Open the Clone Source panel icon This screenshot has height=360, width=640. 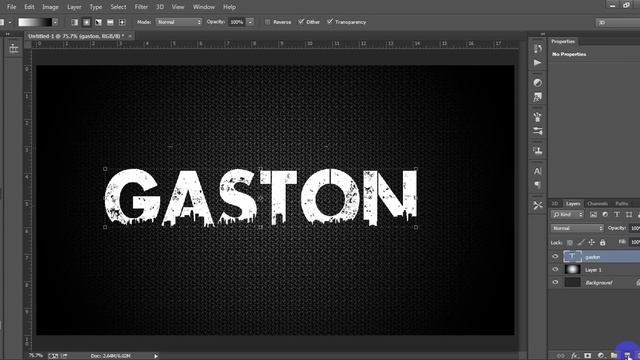(x=538, y=151)
